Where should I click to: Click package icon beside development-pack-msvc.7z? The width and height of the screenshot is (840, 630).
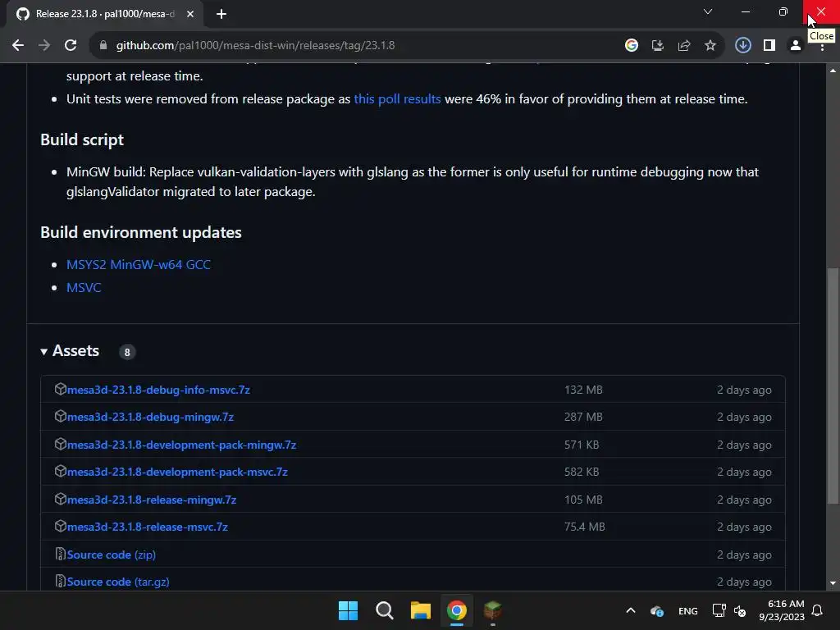click(x=61, y=471)
